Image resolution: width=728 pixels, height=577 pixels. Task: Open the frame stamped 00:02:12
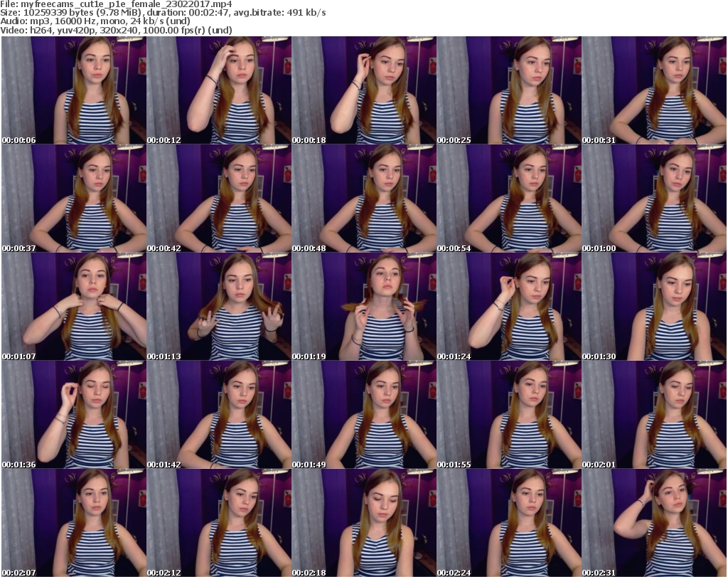219,523
